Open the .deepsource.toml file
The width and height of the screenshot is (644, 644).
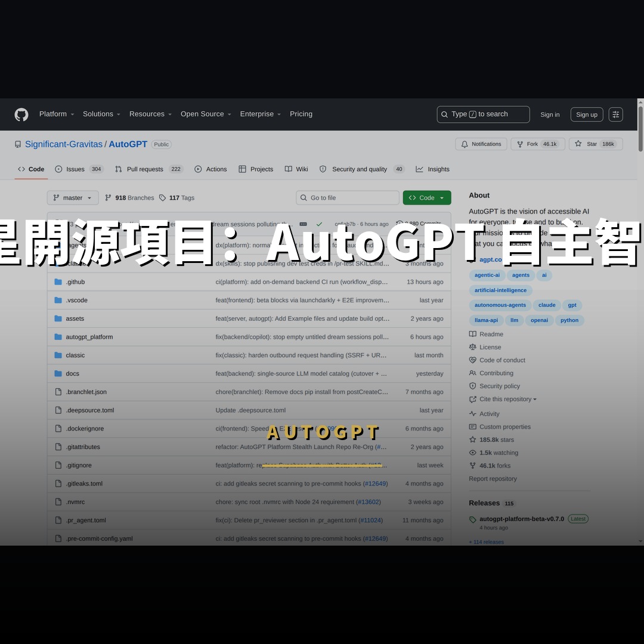90,410
